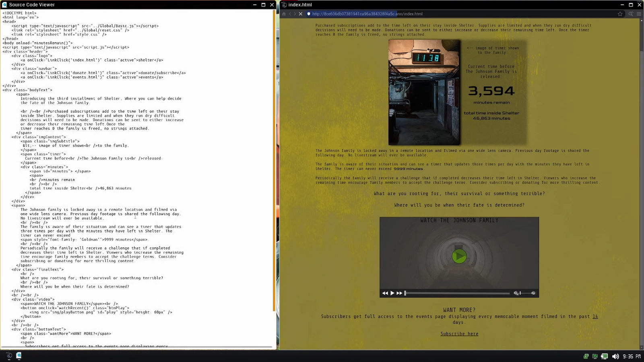Click the 'WANT MORE?' heading
The image size is (644, 362).
(459, 310)
